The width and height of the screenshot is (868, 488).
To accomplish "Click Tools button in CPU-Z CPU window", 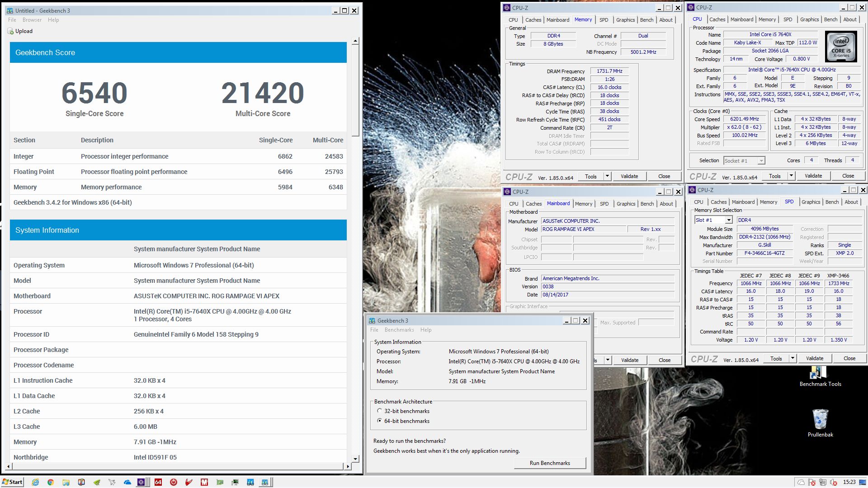I will pyautogui.click(x=775, y=176).
